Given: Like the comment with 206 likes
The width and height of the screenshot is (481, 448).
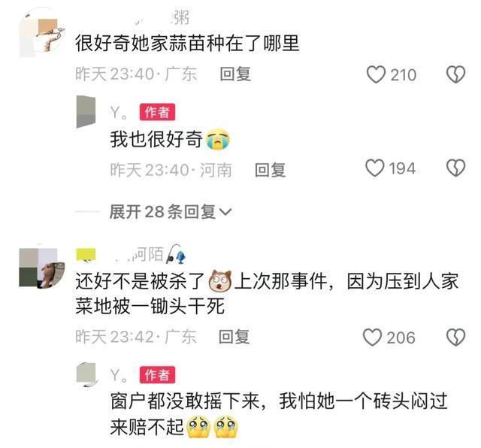Looking at the screenshot, I should [373, 338].
